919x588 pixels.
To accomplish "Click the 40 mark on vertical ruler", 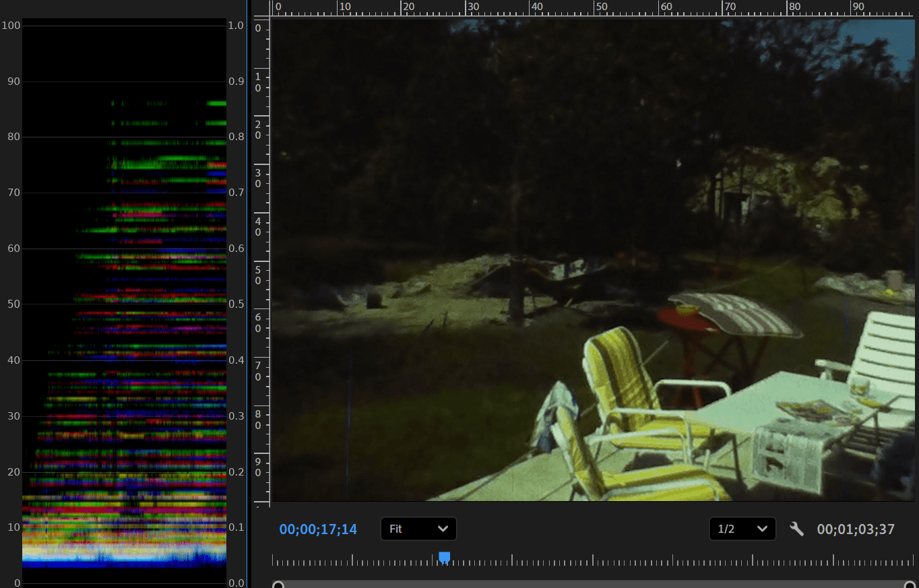I will (x=258, y=227).
